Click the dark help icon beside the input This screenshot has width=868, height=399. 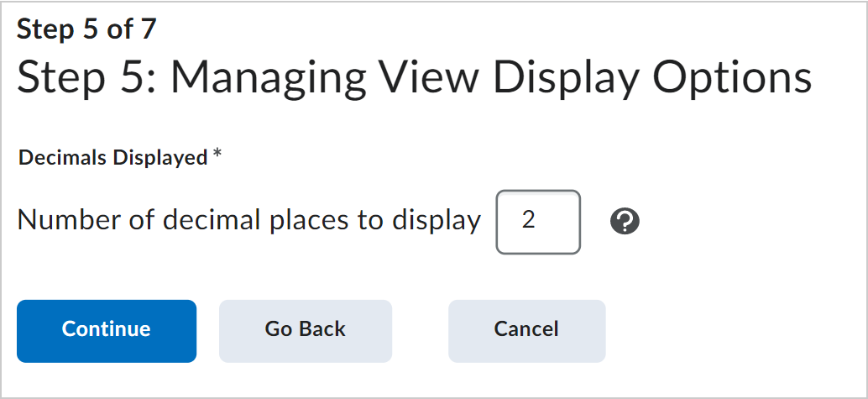coord(625,223)
